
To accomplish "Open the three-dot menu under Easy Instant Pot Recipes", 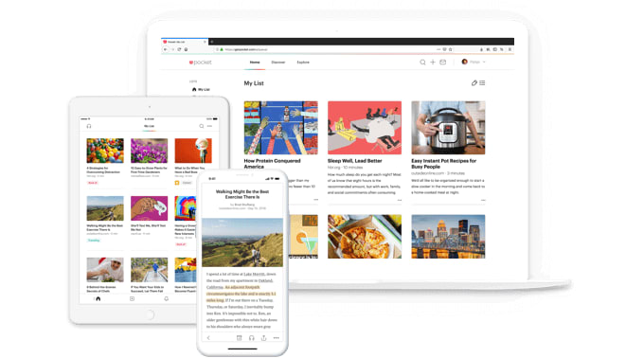I will 483,200.
